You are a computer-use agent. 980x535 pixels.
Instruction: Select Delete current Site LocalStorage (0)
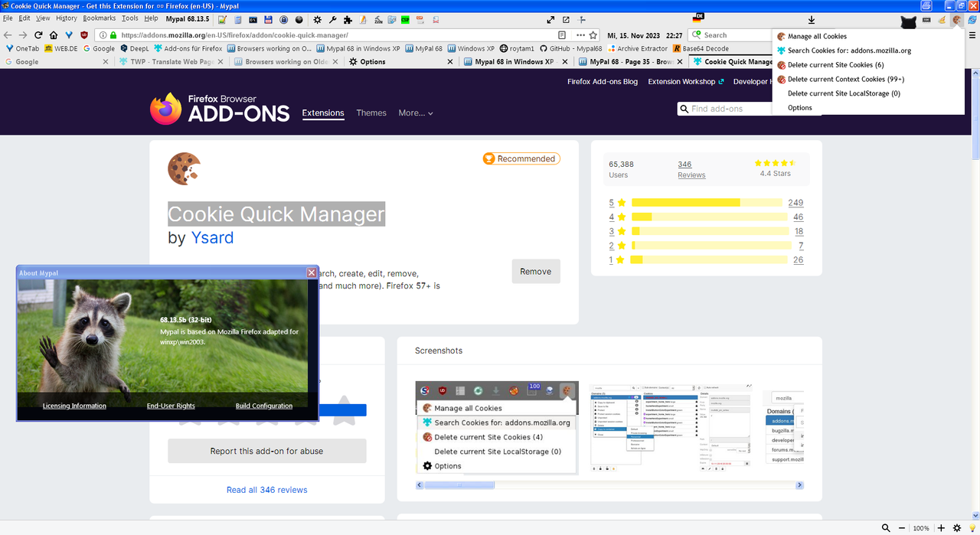point(844,93)
